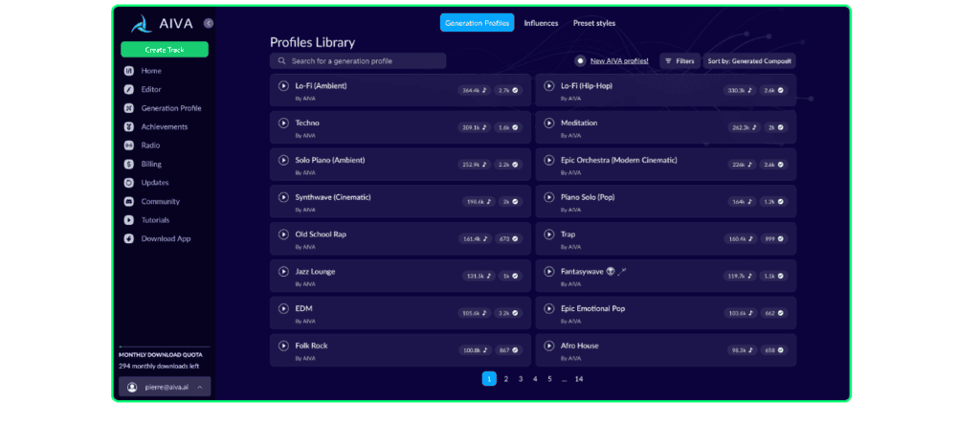Select current page 1 button
980x426 pixels.
coord(489,379)
